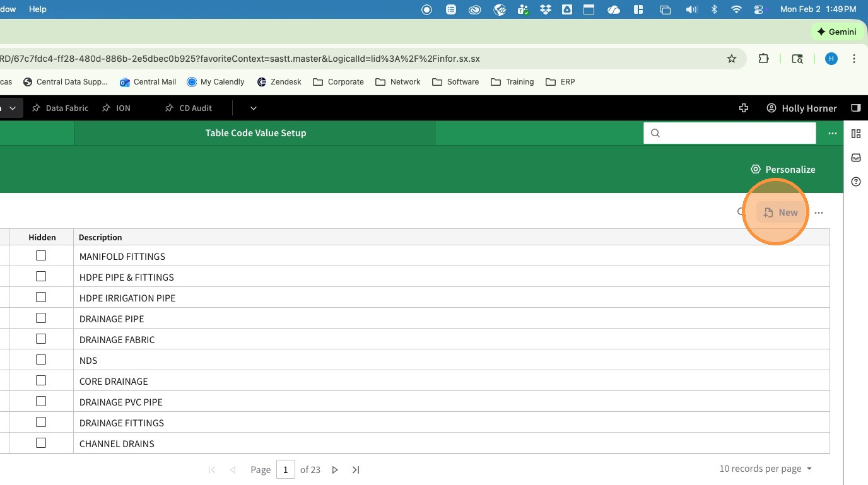Open the Training bookmarks folder
Image resolution: width=868 pixels, height=485 pixels.
[x=513, y=82]
